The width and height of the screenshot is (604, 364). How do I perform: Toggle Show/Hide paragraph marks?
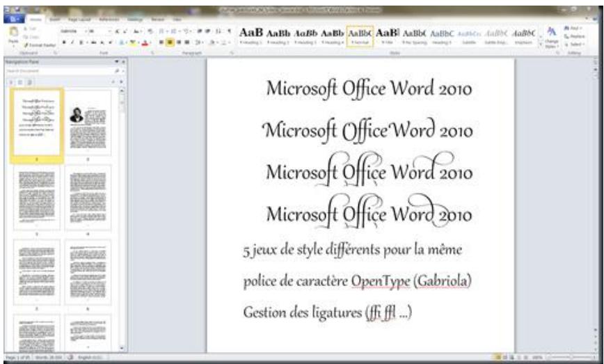coord(229,31)
